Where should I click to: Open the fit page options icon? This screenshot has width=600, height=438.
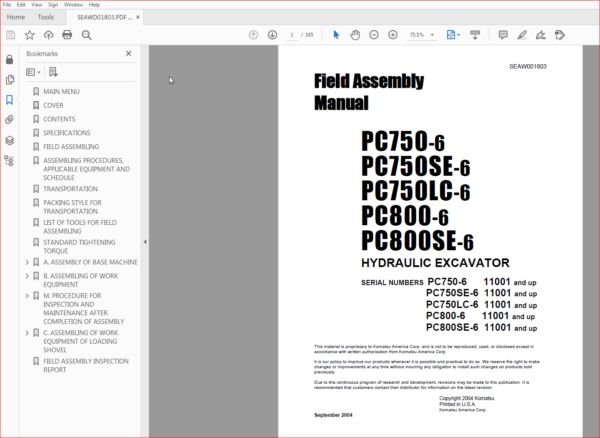(x=453, y=35)
